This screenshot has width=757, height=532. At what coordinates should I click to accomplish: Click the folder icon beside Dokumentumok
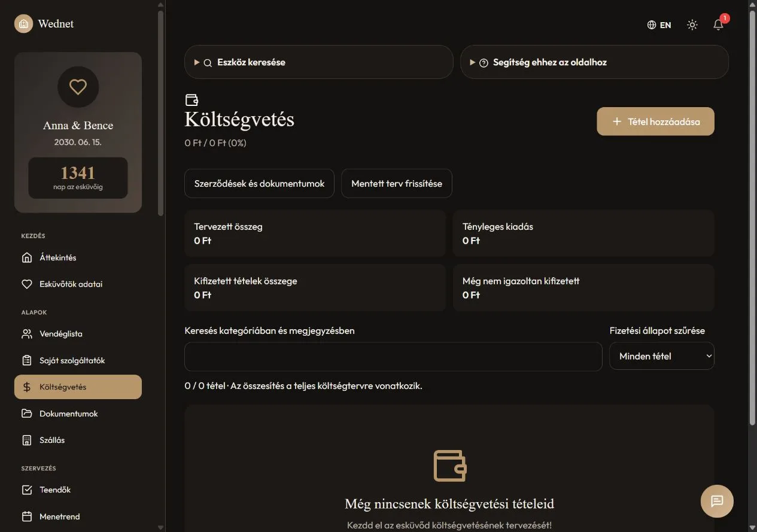point(27,414)
